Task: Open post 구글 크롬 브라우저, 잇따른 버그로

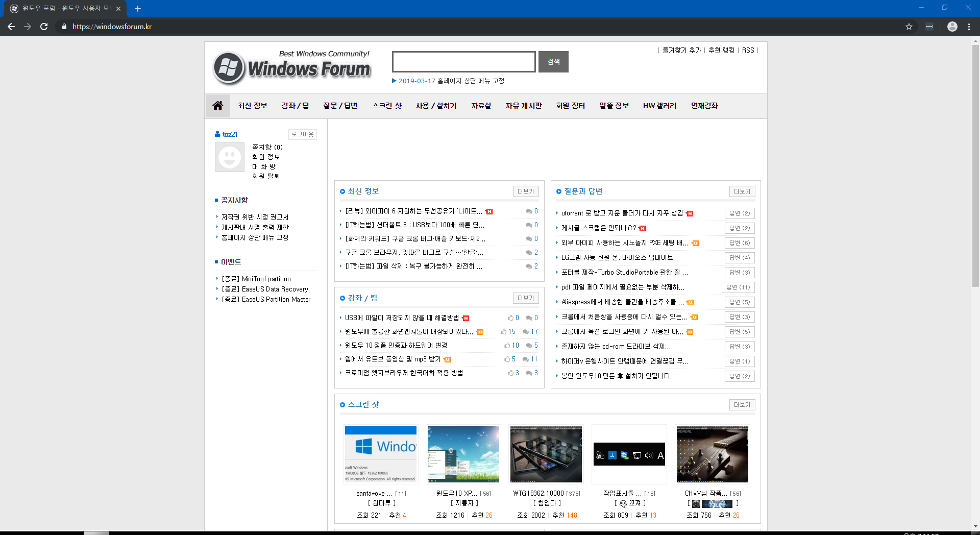Action: coord(414,252)
